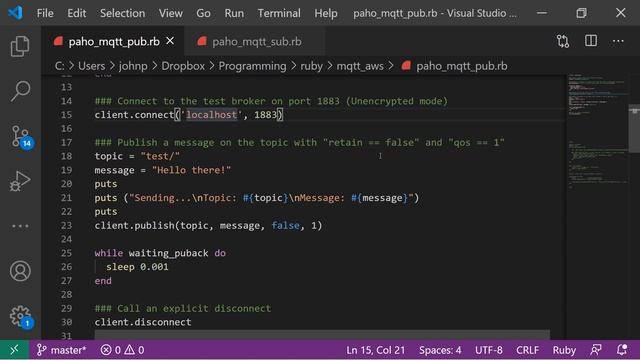Click sleep 0.001 on line 26
Image resolution: width=640 pixels, height=360 pixels.
tap(137, 267)
